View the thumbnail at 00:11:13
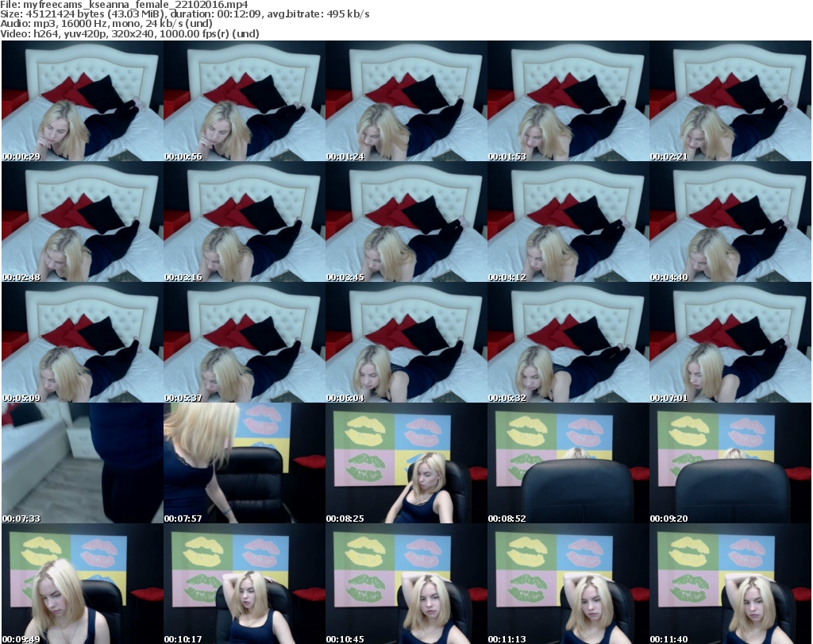The image size is (813, 644). [x=568, y=584]
